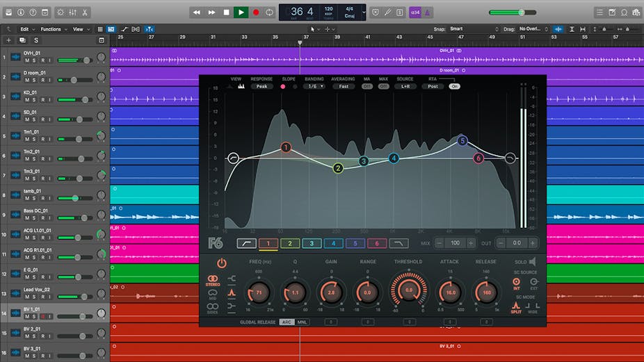Select band 5 node on EQ graph
This screenshot has width=644, height=362.
[462, 141]
